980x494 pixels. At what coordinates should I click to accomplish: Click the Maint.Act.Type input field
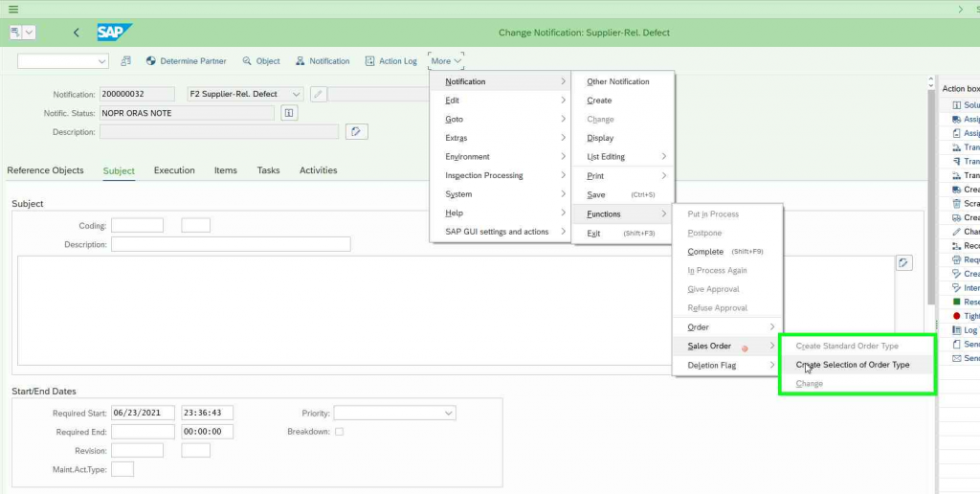122,469
